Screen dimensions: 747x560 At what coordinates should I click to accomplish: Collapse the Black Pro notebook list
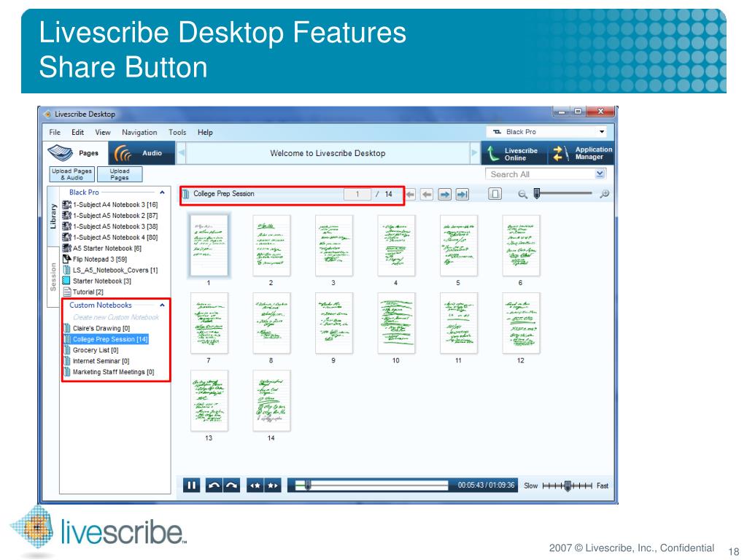pos(162,192)
